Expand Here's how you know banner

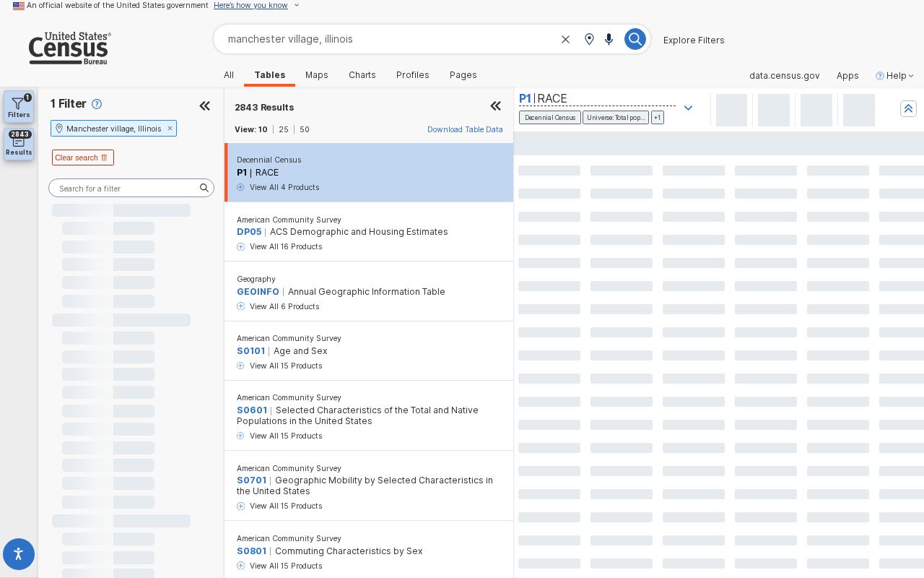tap(256, 5)
